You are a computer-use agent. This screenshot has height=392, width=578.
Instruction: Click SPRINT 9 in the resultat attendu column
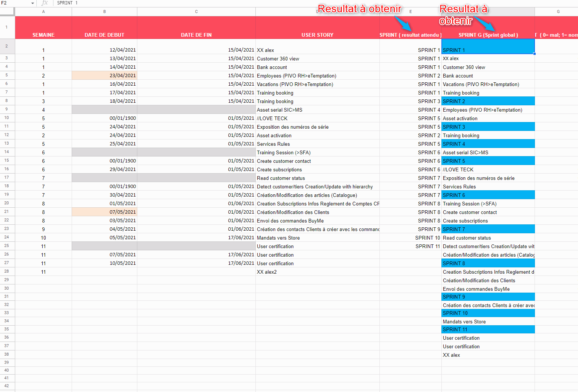[x=411, y=229]
